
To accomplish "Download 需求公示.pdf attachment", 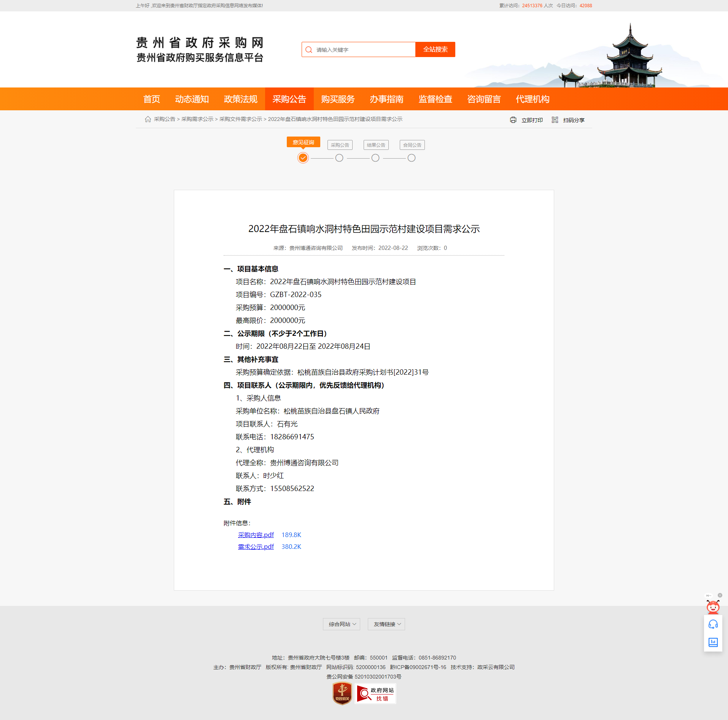I will point(256,547).
